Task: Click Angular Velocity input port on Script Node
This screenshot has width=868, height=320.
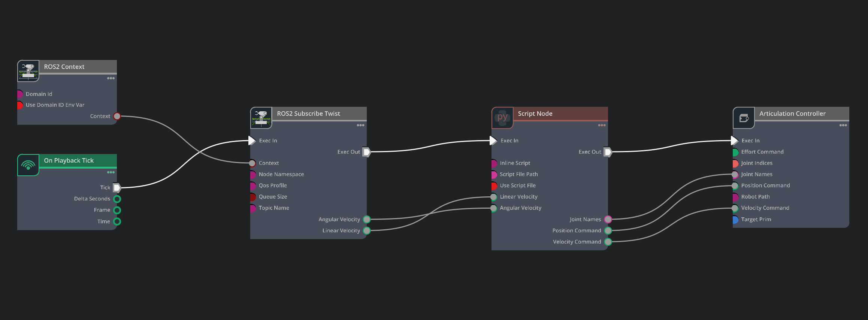Action: [x=494, y=208]
